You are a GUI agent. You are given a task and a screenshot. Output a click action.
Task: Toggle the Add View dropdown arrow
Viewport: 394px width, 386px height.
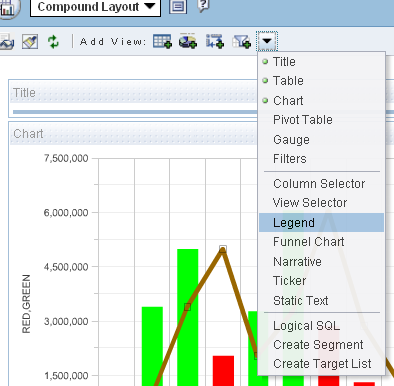pyautogui.click(x=267, y=41)
